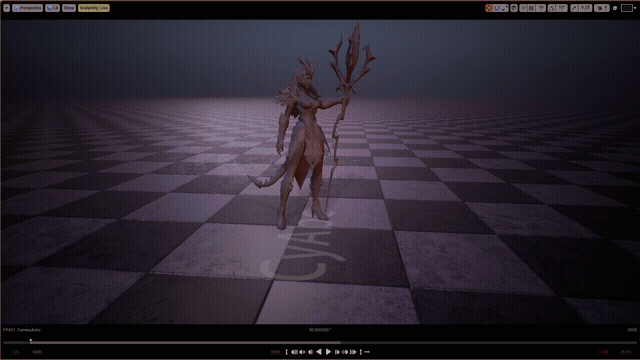The width and height of the screenshot is (640, 360).
Task: Toggle grid snapping in the viewport toolbar
Action: pyautogui.click(x=532, y=8)
